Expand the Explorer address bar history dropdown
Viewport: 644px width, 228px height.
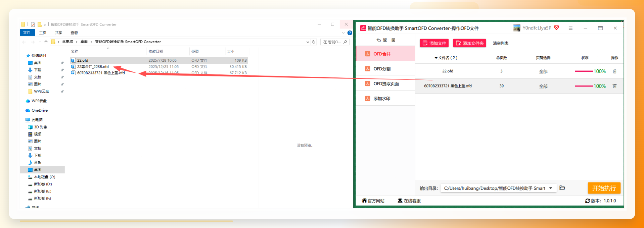click(x=308, y=42)
